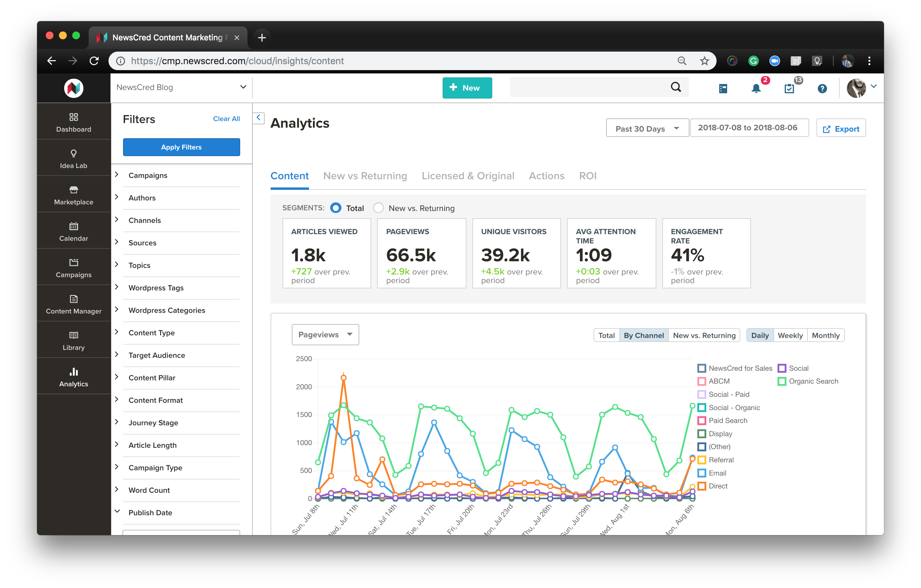Select the Total segment radio button
Viewport: 921px width, 588px height.
click(x=335, y=208)
